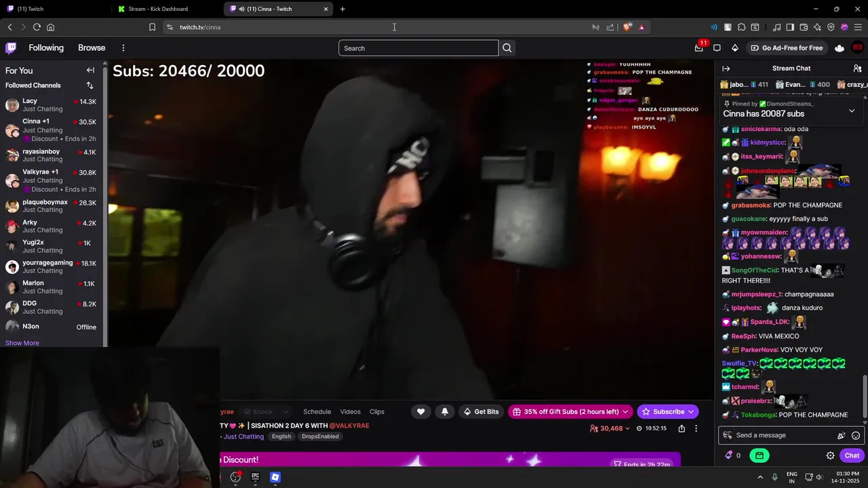The height and width of the screenshot is (488, 868).
Task: Open the 35% off Gift Subs dropdown
Action: point(570,411)
